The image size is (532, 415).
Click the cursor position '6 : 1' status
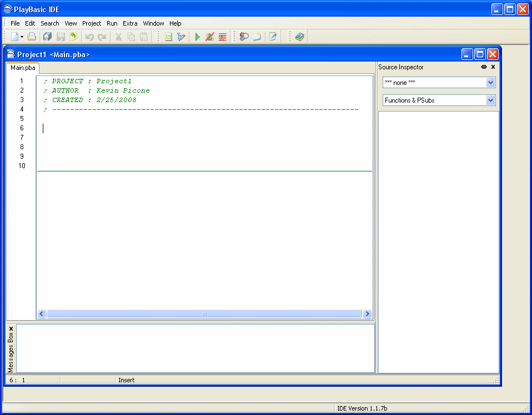[17, 380]
